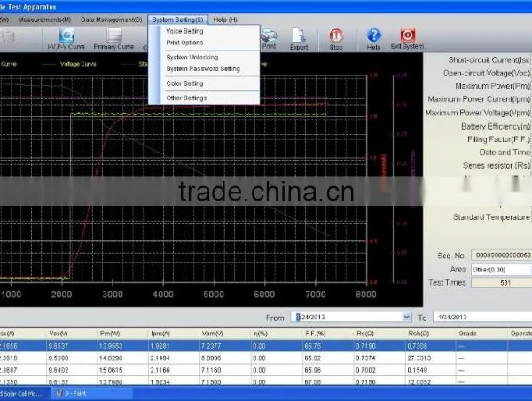532x401 pixels.
Task: Open System Password Setting entry
Action: (203, 69)
